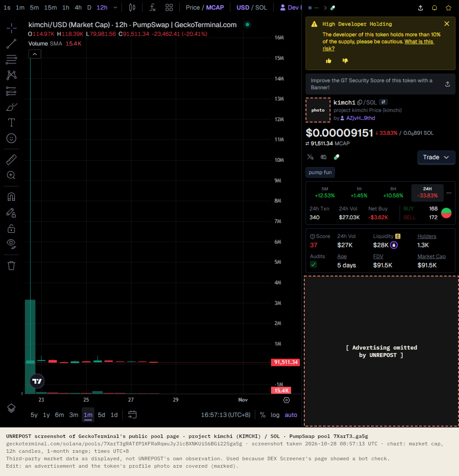
Task: Share the GT Security Score banner
Action: coord(448,84)
